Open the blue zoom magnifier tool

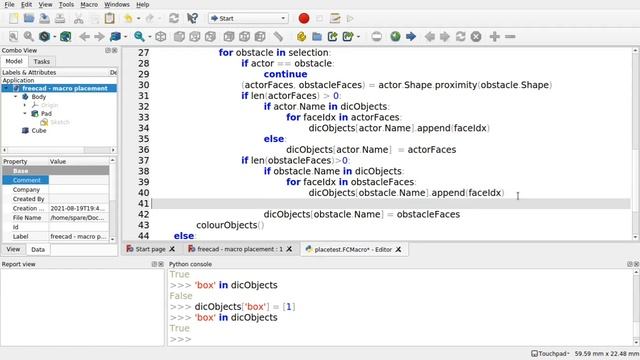click(x=140, y=36)
